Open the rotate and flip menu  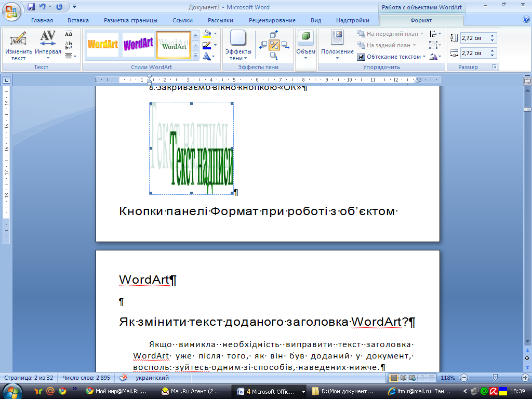[435, 57]
